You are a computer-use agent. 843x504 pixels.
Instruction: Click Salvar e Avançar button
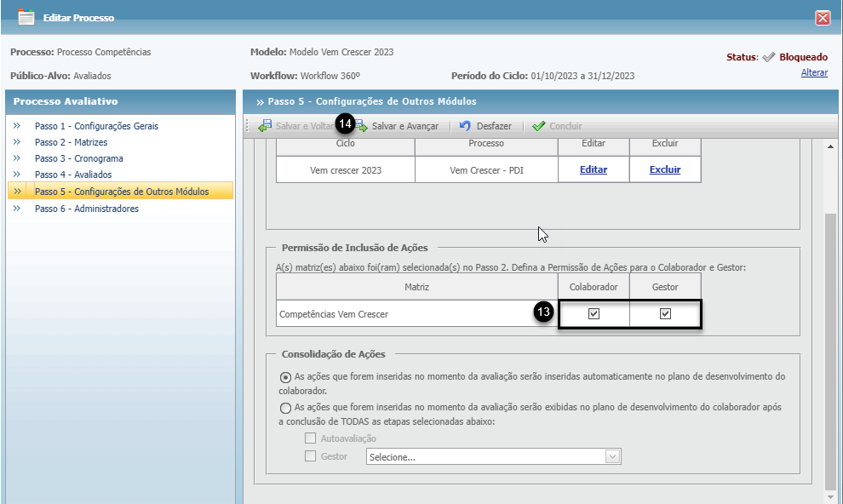[397, 126]
